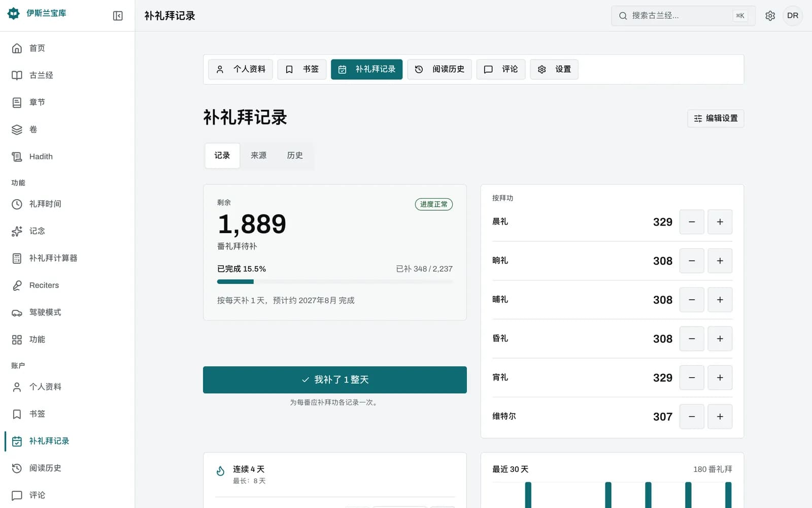The width and height of the screenshot is (812, 508).
Task: Decrease the 晨礼 count
Action: (692, 222)
